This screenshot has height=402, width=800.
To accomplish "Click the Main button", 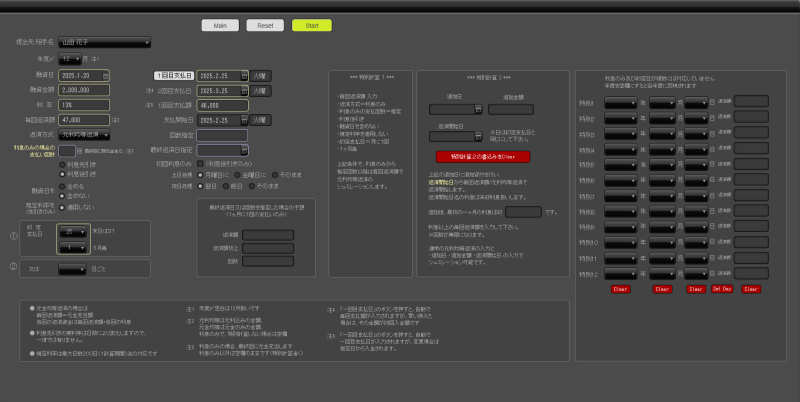I will [220, 26].
